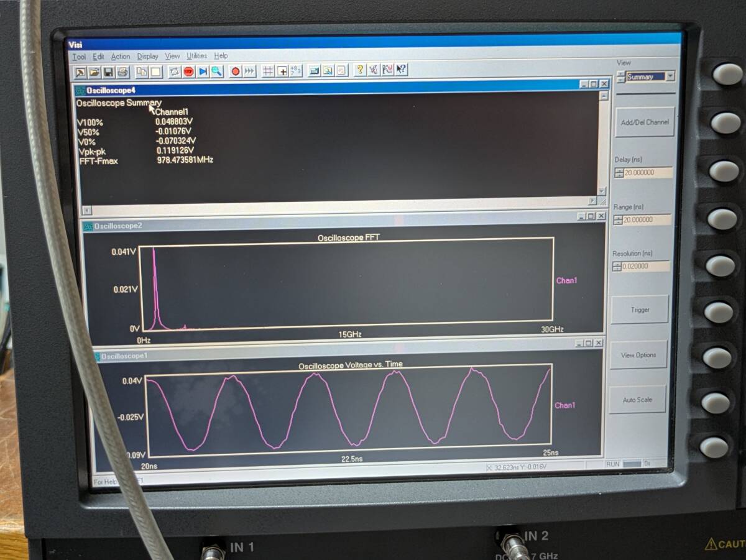Viewport: 746px width, 560px height.
Task: Expand the View Summary dropdown
Action: click(x=670, y=76)
